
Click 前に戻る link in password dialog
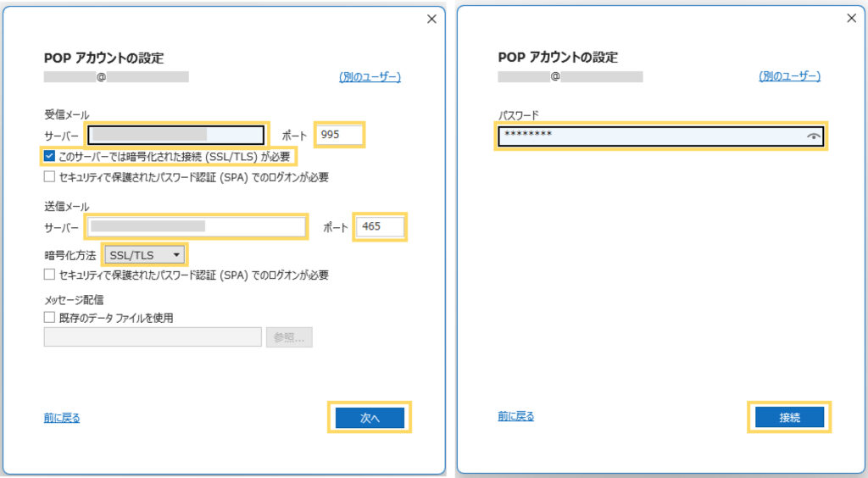[x=516, y=416]
